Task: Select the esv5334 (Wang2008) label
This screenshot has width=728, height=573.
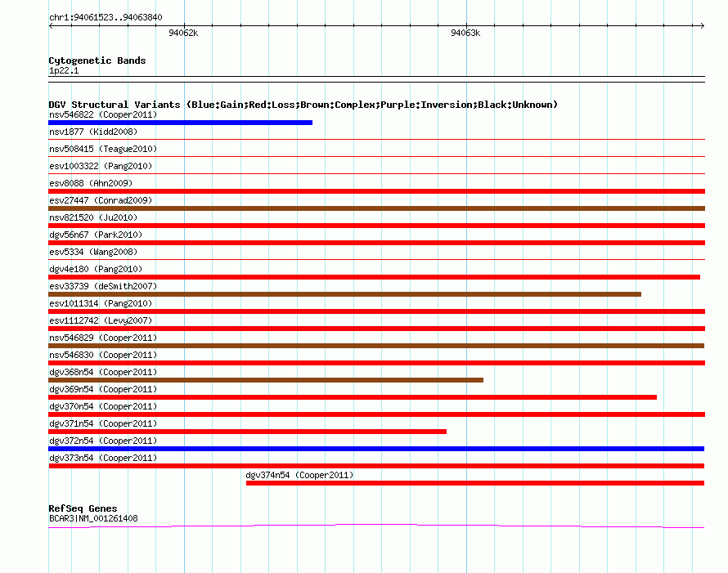Action: click(x=93, y=252)
